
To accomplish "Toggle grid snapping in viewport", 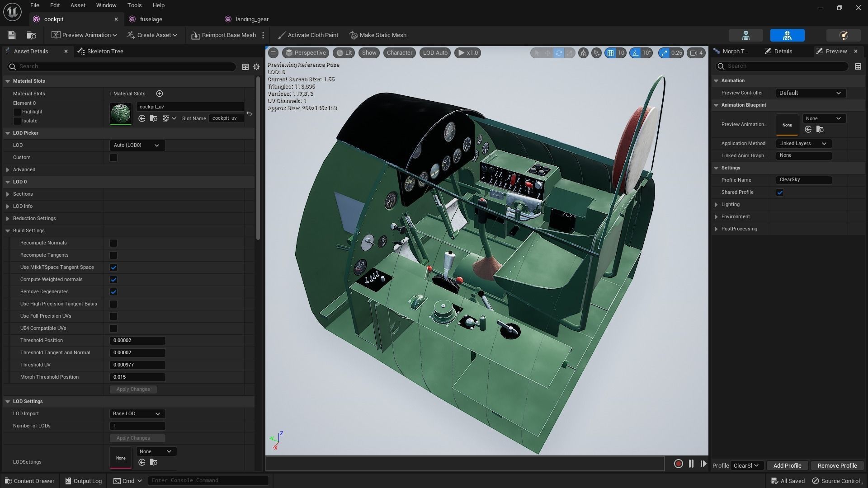I will 611,53.
